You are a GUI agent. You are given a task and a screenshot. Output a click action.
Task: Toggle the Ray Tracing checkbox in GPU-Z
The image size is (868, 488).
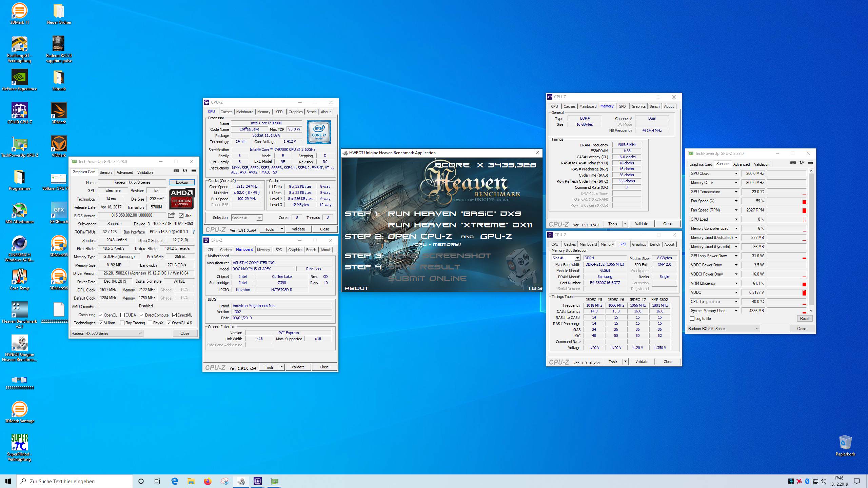122,323
